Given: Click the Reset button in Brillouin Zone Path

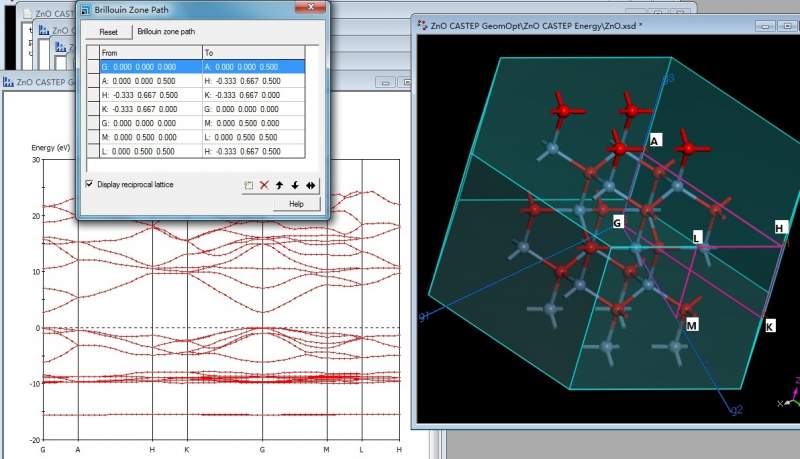Looking at the screenshot, I should coord(108,32).
